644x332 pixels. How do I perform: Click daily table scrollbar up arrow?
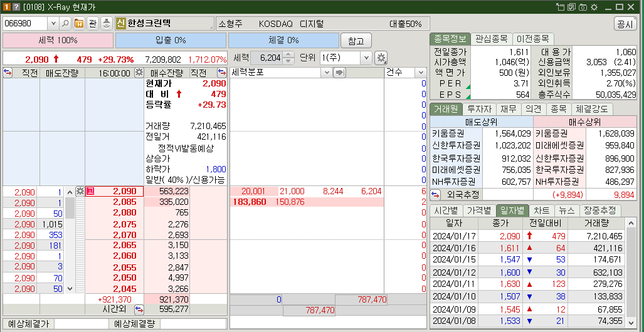click(x=630, y=223)
